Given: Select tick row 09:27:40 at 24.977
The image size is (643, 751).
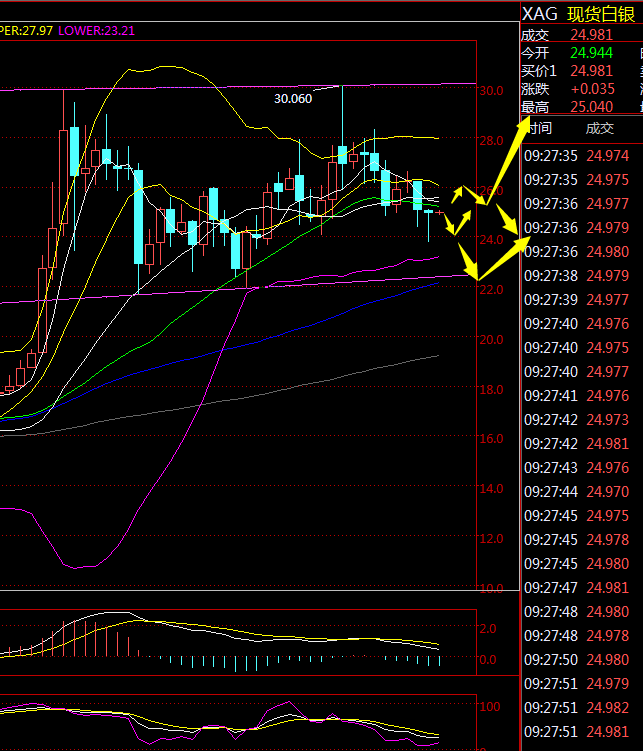Looking at the screenshot, I should 576,372.
